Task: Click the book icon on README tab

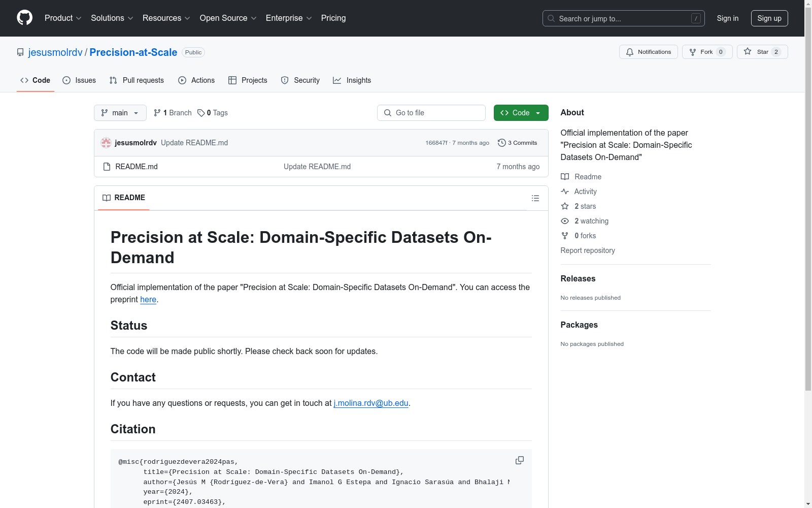Action: 107,198
